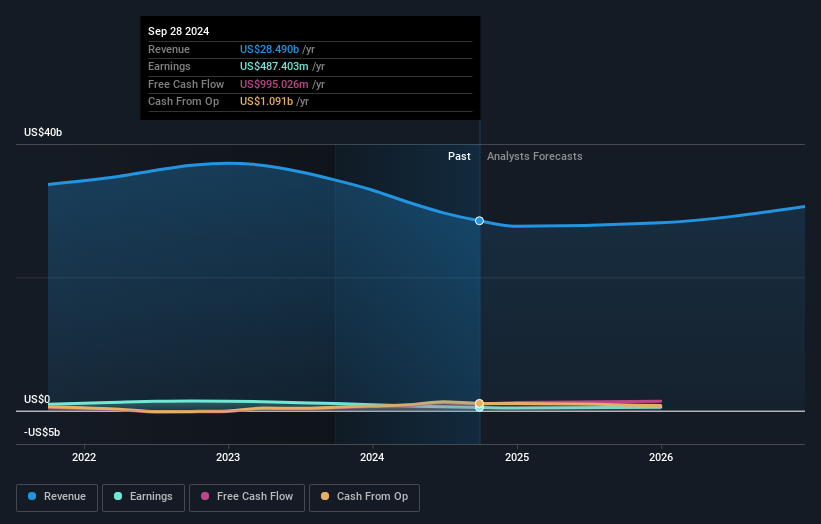821x524 pixels.
Task: Click the -US$5b y-axis label
Action: click(x=42, y=432)
